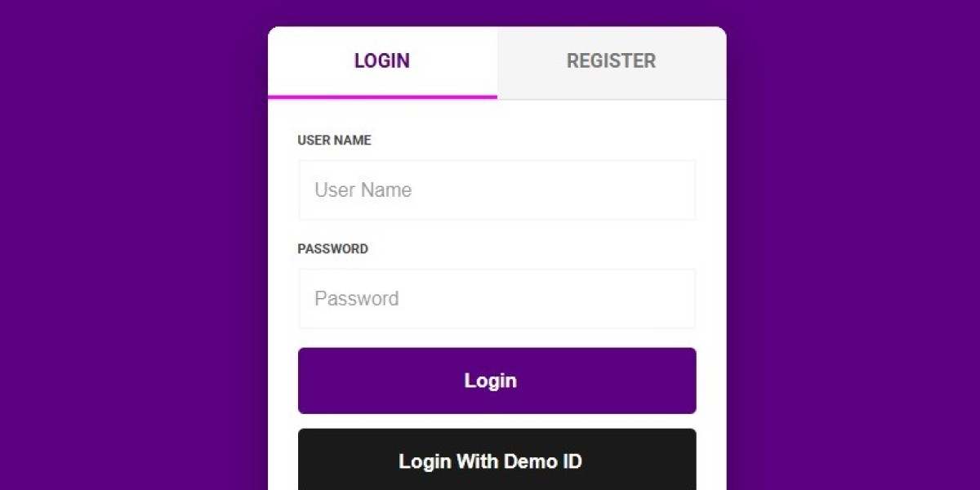Screen dimensions: 980x490
Task: Click the Password placeholder text
Action: (x=356, y=298)
